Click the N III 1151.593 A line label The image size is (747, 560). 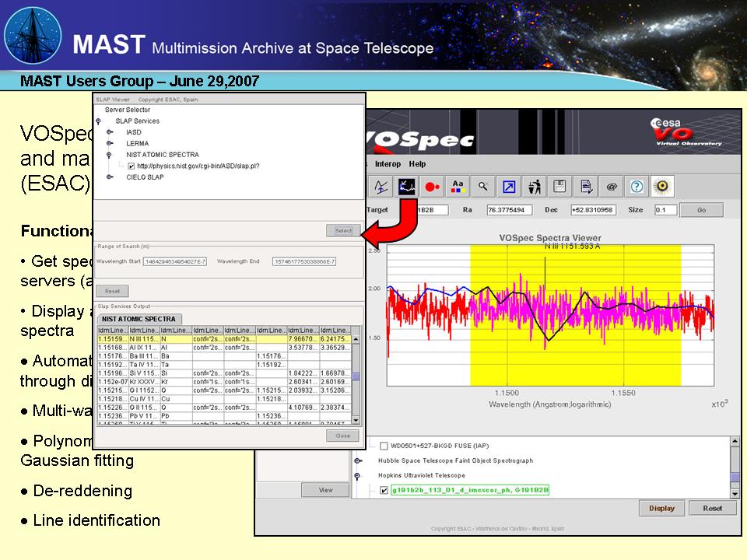tap(572, 247)
